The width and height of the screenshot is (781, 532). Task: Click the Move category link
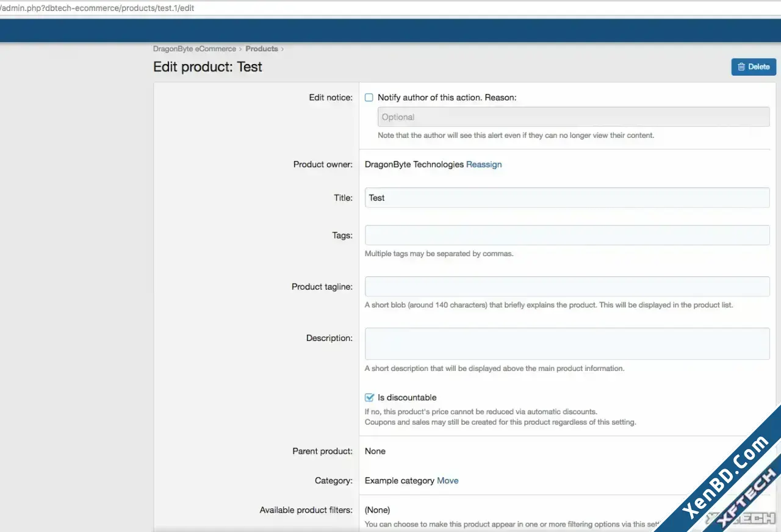coord(448,481)
